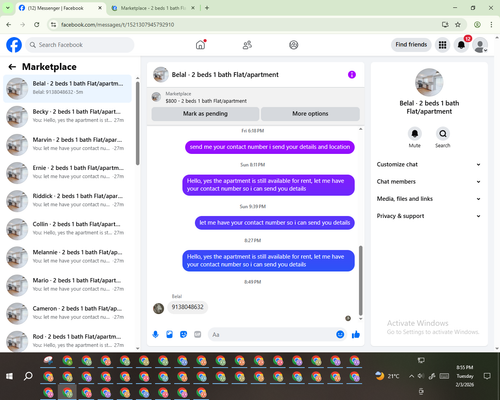Viewport: 500px width, 400px height.
Task: Open the account avatar menu
Action: [480, 45]
